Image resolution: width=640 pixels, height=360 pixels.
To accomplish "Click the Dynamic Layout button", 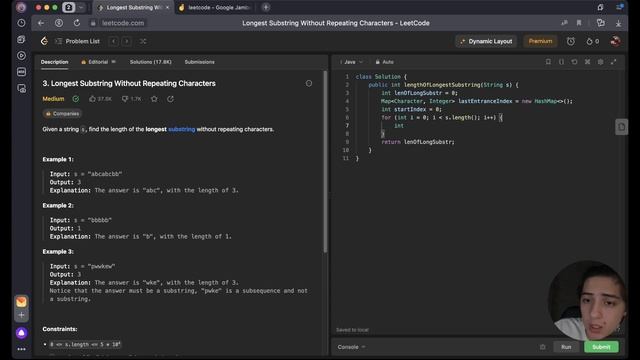I will [x=486, y=41].
